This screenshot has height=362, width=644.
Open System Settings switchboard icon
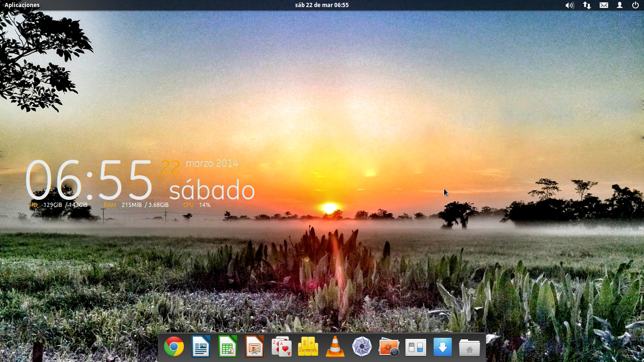[416, 347]
